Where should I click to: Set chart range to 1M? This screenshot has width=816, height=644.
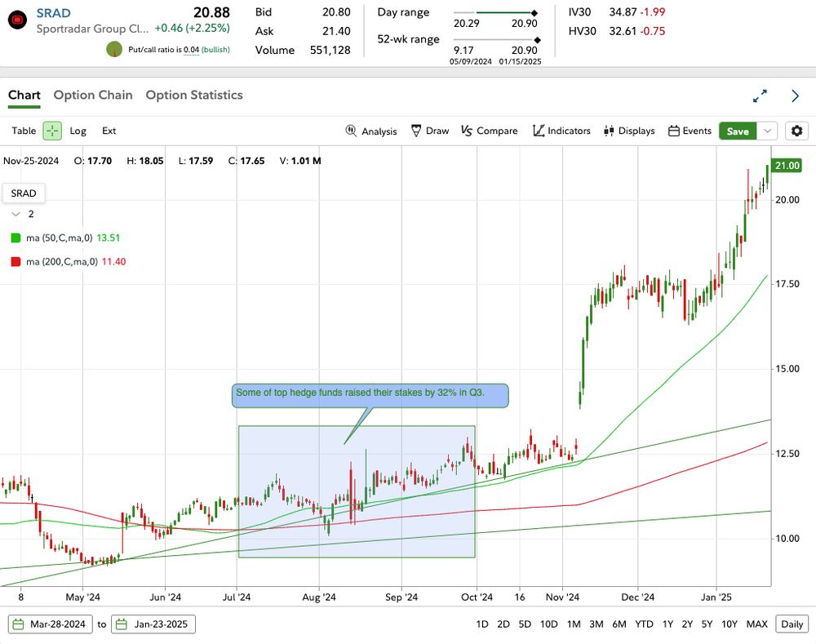point(574,624)
